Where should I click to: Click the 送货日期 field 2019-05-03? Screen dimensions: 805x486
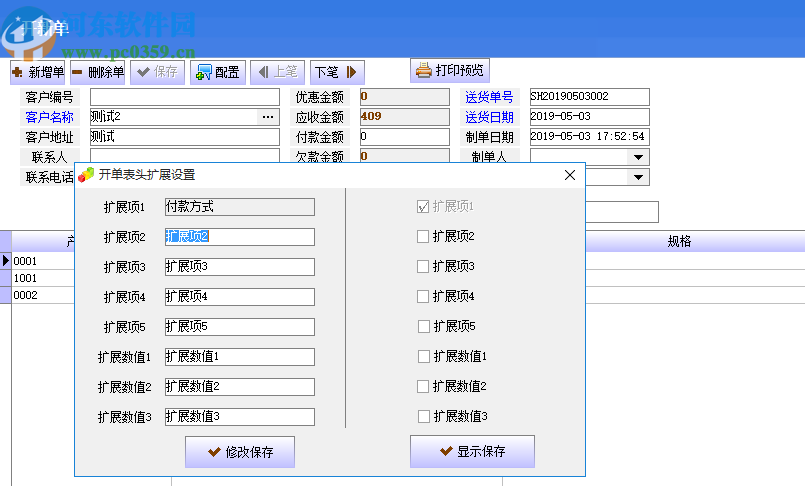589,117
